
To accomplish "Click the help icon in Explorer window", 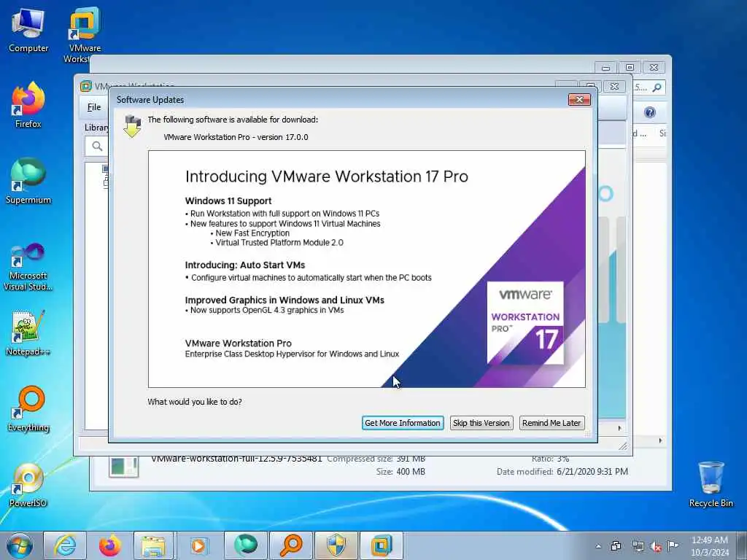I will coord(650,112).
